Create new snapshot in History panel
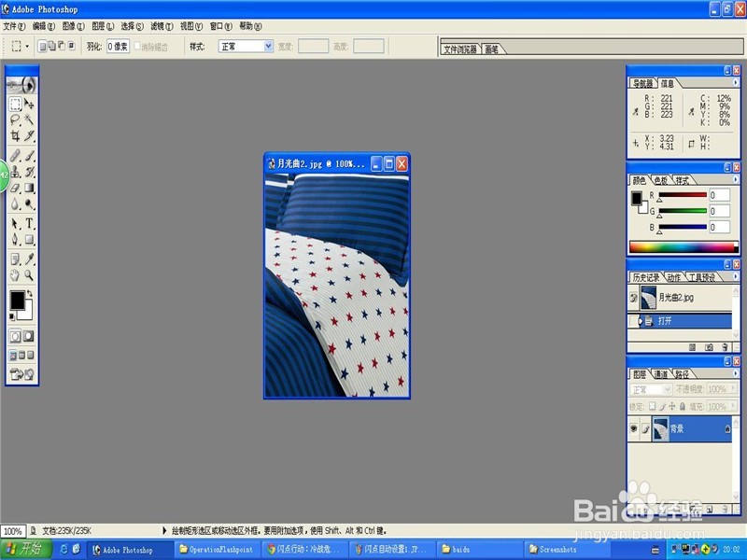 pos(709,347)
